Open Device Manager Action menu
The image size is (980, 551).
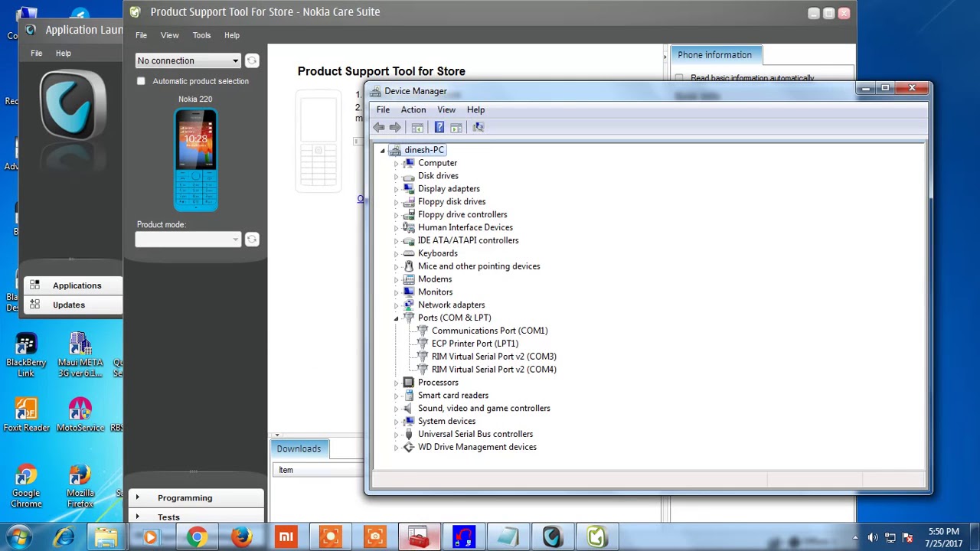(x=413, y=109)
